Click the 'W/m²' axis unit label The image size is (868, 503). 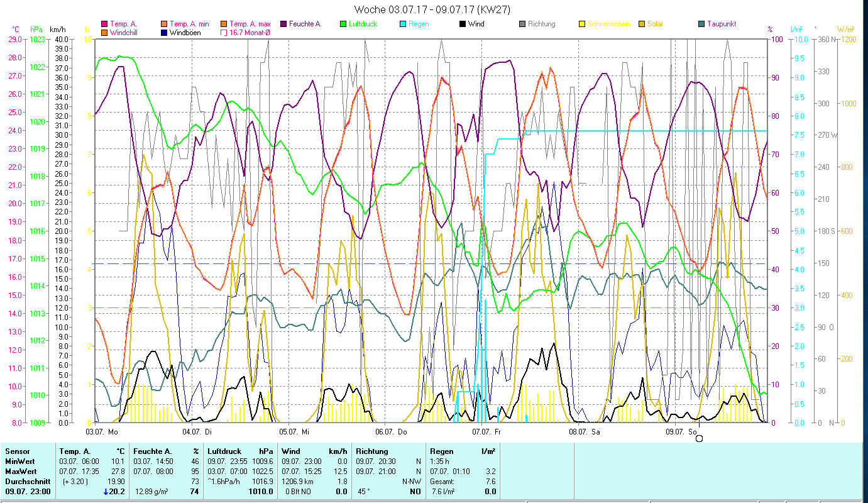pyautogui.click(x=845, y=30)
